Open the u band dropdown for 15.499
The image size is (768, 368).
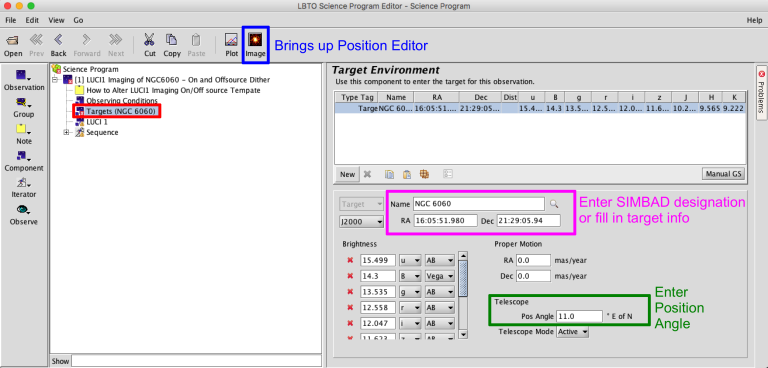(411, 260)
